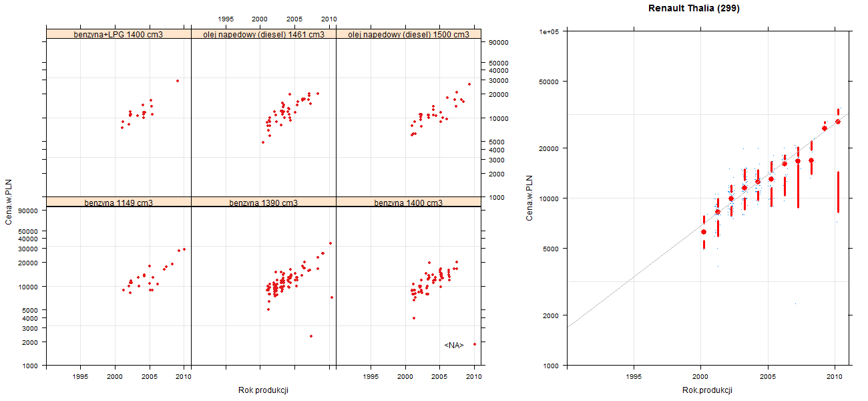Click the "<NA>" label in the scatter panel
Viewport: 868px width, 401px height.
tap(454, 345)
